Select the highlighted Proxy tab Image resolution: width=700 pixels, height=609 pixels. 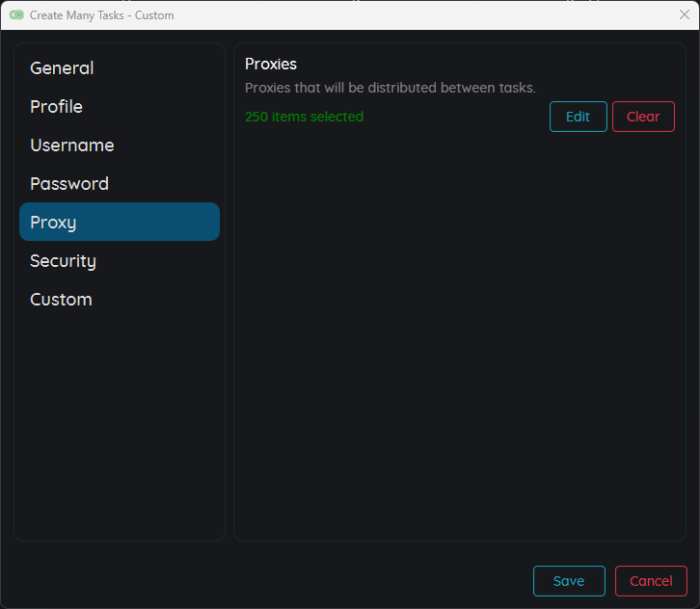click(x=119, y=222)
